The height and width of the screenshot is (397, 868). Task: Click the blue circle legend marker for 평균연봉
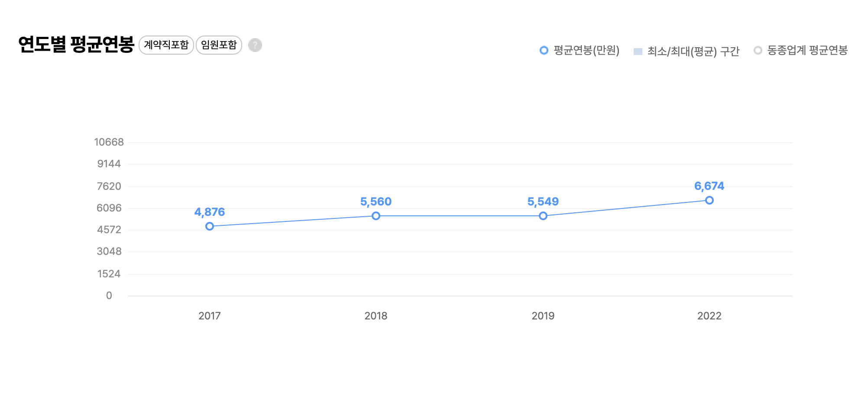544,51
